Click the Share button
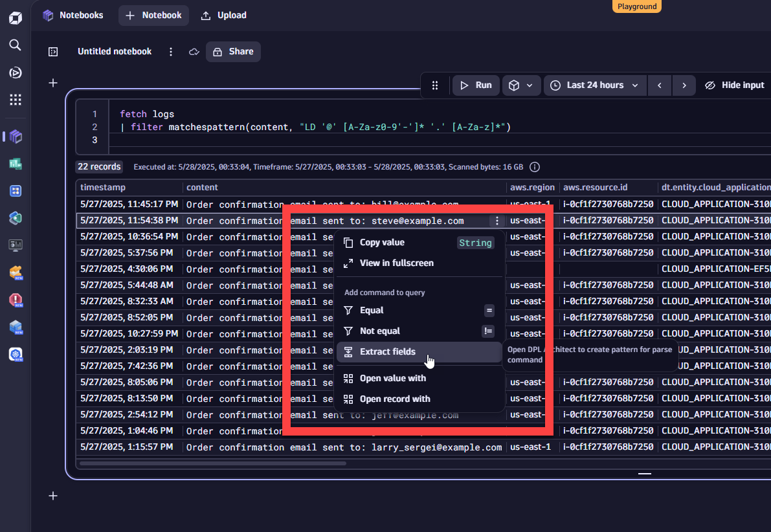This screenshot has width=771, height=532. (233, 52)
